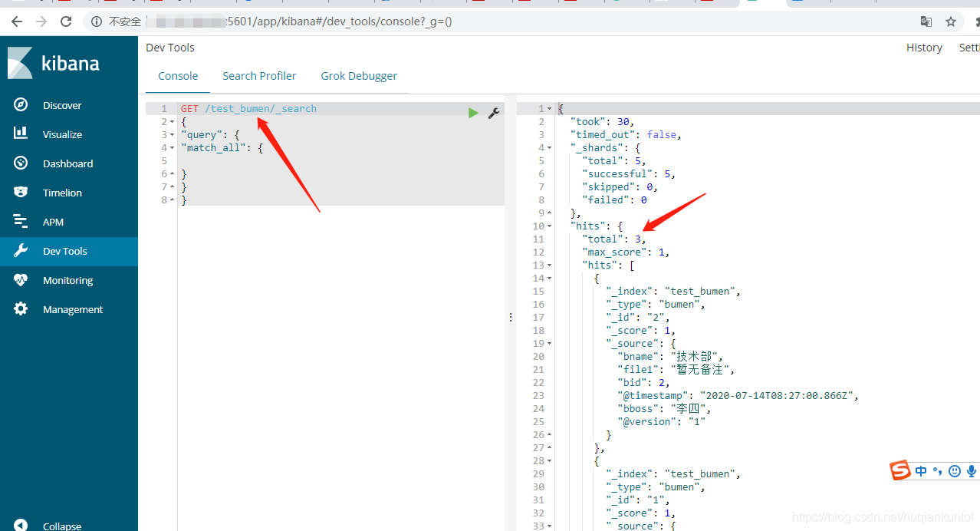Click the GET /test_bumen/_search request line
980x531 pixels.
point(248,109)
